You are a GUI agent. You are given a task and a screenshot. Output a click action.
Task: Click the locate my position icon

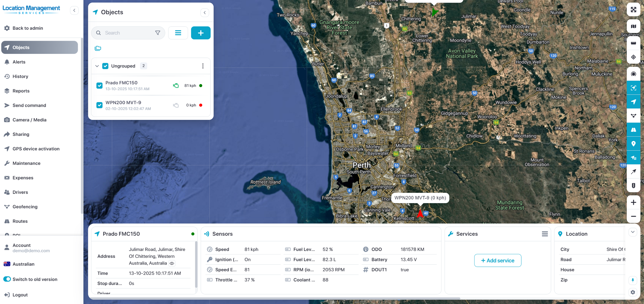[x=633, y=57]
